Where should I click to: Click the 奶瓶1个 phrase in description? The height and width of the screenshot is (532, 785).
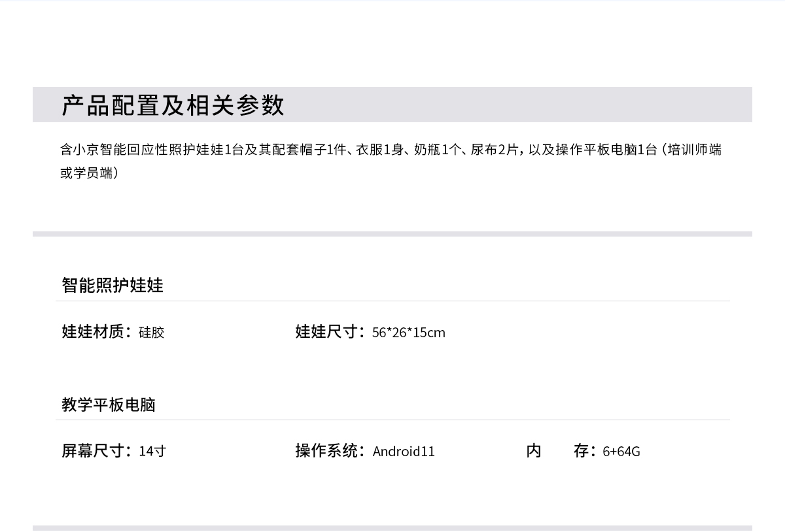(437, 150)
